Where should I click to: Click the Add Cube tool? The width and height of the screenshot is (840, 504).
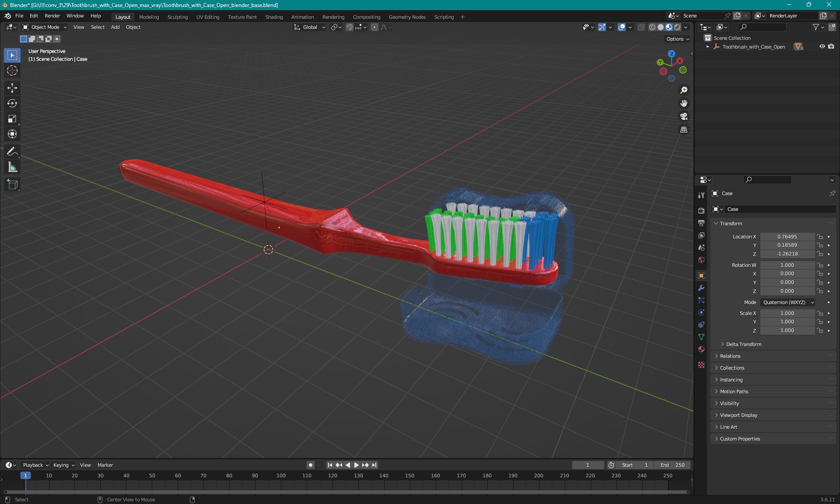pos(12,185)
